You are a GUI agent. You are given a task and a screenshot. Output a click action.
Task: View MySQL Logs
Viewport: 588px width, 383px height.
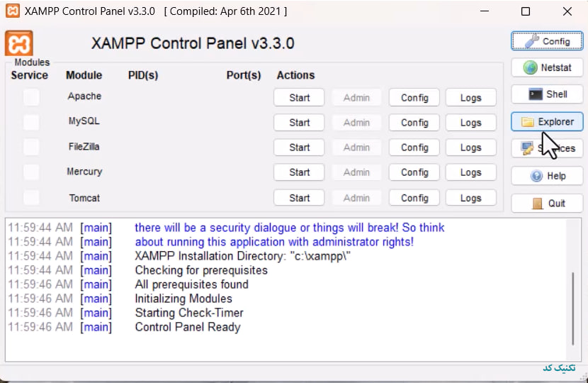pyautogui.click(x=471, y=123)
